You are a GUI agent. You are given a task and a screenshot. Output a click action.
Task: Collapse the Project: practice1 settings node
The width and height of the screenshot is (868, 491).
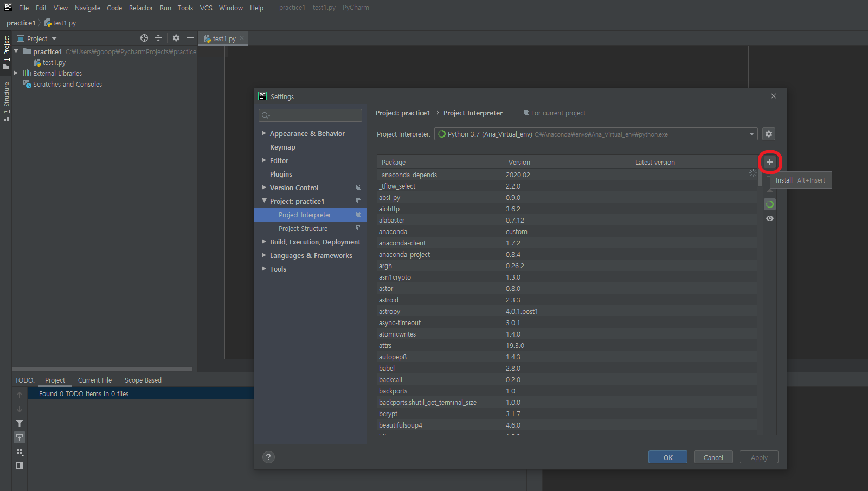pyautogui.click(x=264, y=201)
